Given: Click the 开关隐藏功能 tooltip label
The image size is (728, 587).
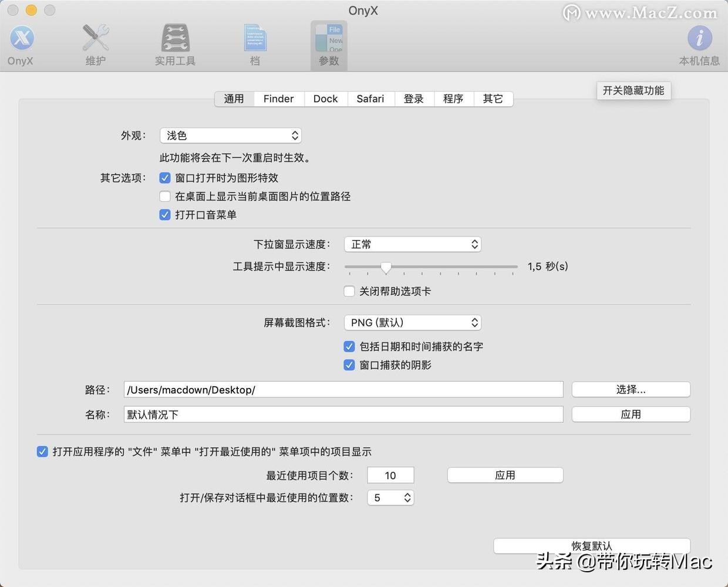Looking at the screenshot, I should 633,90.
